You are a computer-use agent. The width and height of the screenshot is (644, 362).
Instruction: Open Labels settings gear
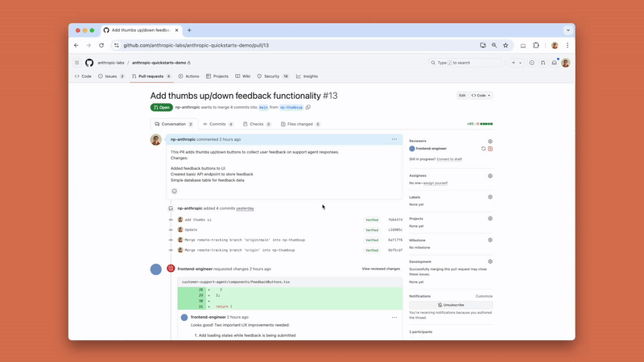490,197
